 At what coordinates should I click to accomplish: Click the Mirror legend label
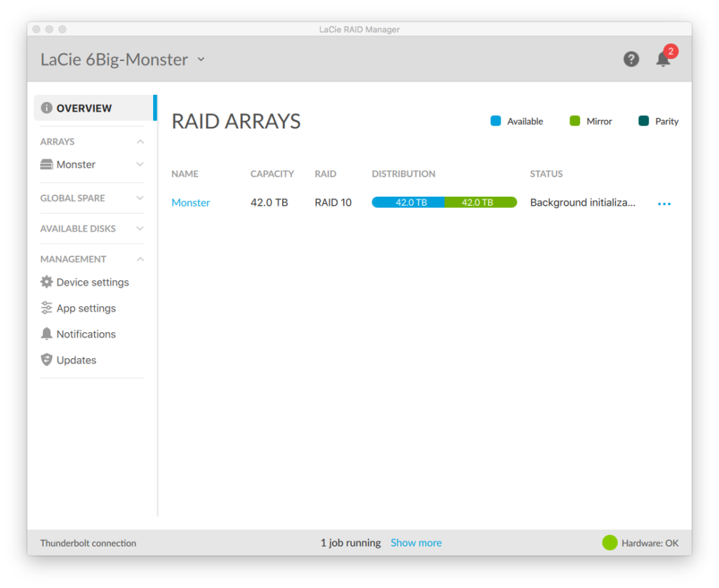coord(599,121)
